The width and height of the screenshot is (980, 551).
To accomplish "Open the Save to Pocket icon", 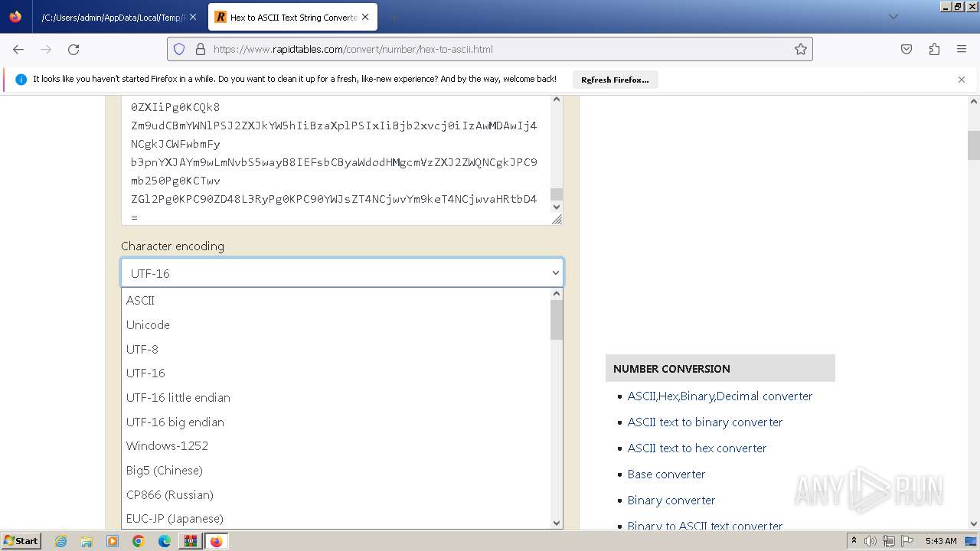I will point(906,49).
